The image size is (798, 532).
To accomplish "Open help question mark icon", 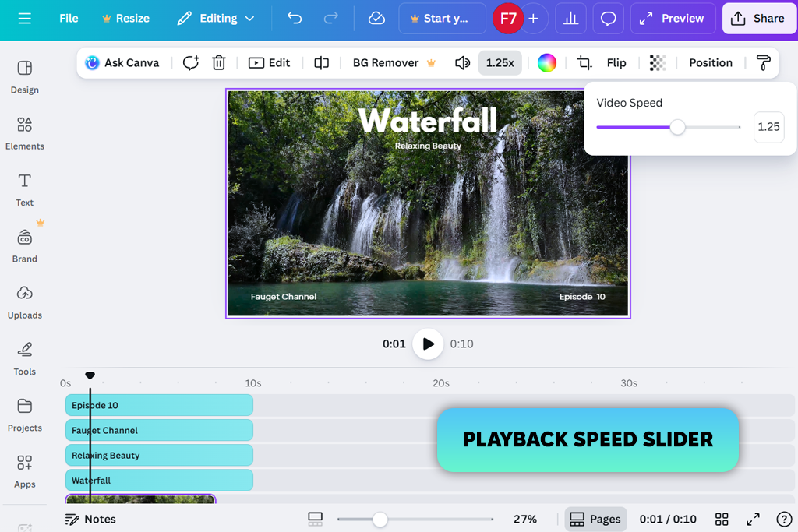I will pos(784,520).
